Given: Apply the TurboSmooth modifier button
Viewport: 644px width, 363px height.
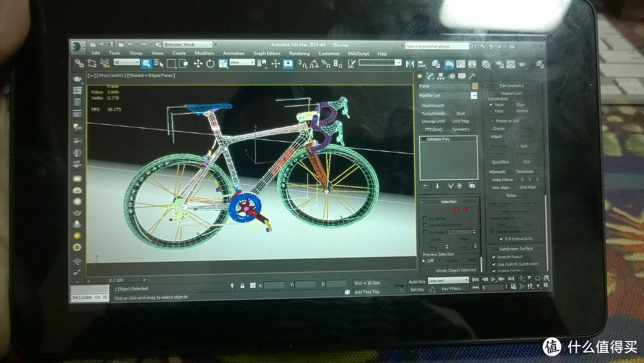Looking at the screenshot, I should 434,113.
